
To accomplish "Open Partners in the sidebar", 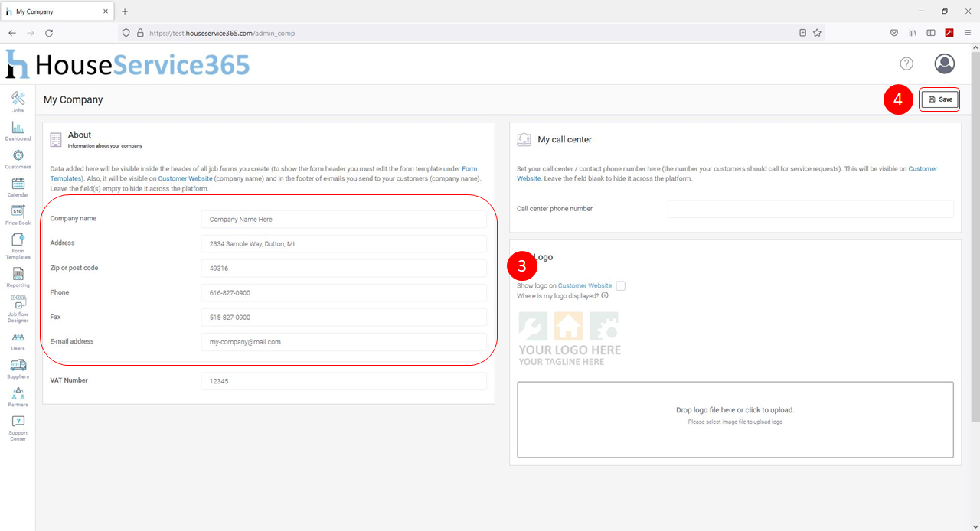I will [x=18, y=396].
